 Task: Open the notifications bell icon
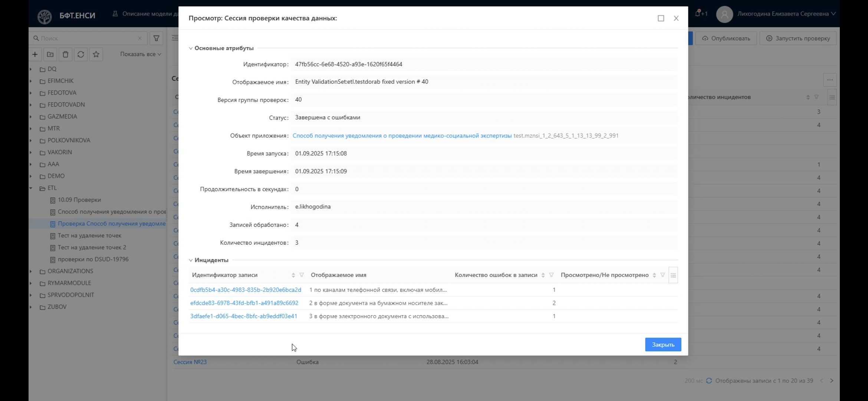(698, 13)
